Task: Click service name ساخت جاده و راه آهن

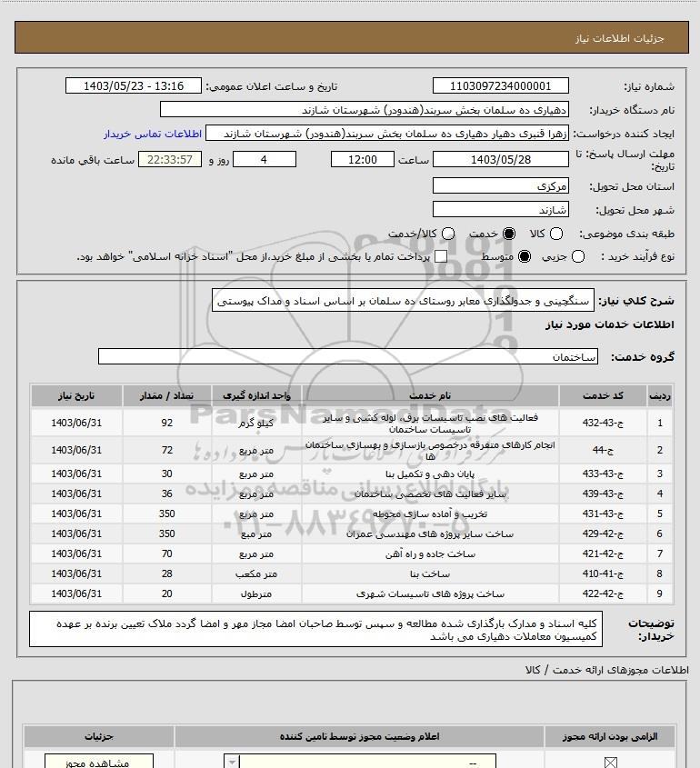Action: pyautogui.click(x=430, y=554)
